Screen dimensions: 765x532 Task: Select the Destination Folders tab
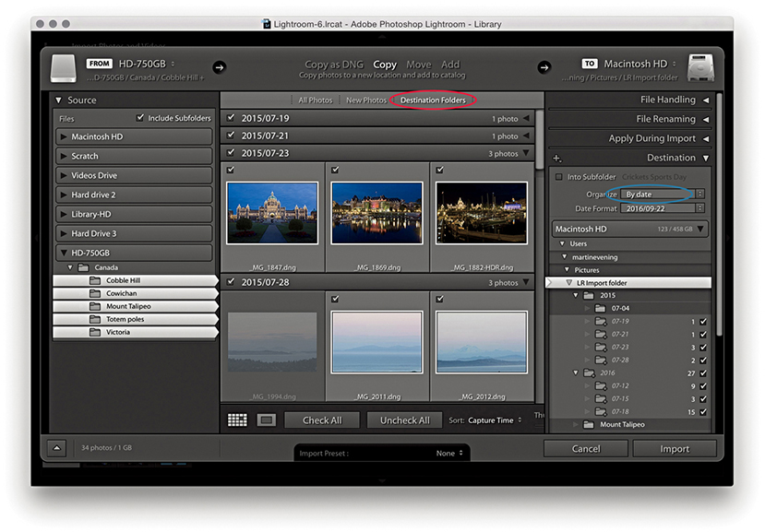click(x=433, y=100)
